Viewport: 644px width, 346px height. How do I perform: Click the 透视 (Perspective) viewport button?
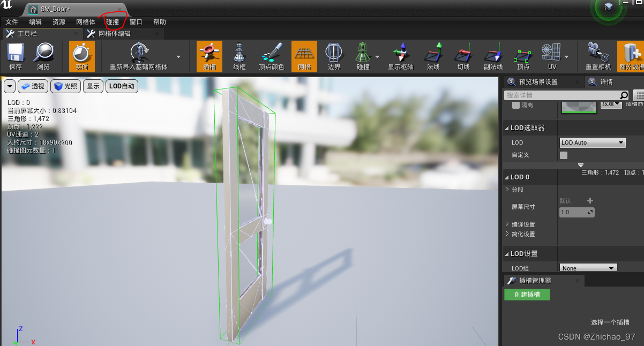(33, 86)
